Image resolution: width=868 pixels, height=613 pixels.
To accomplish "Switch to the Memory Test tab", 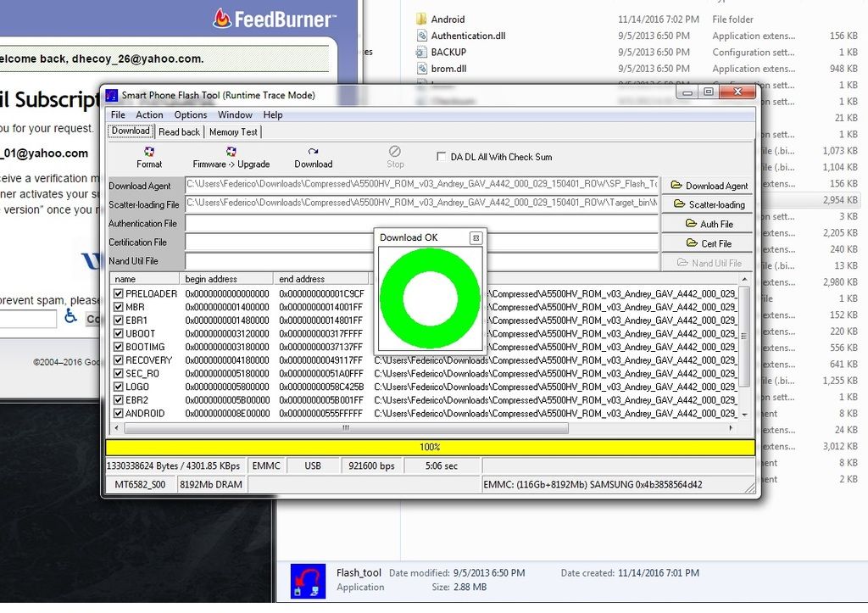I will (233, 132).
